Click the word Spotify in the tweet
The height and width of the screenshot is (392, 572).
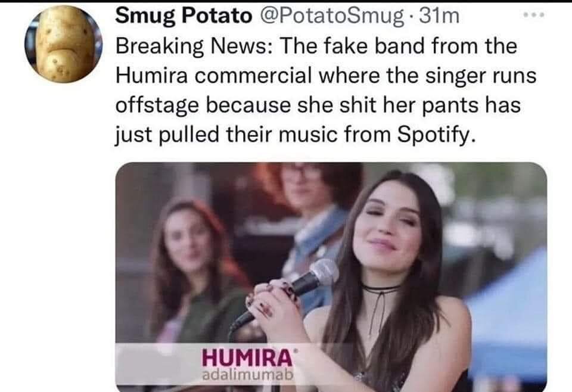[x=436, y=135]
